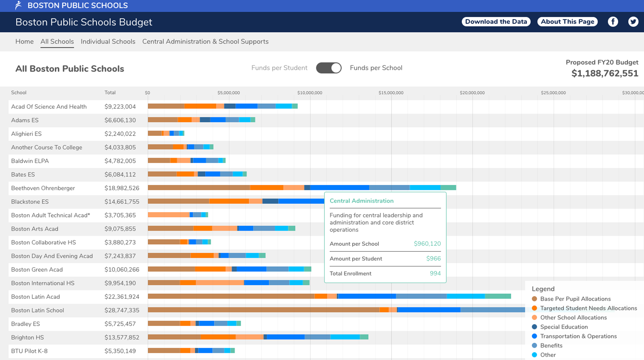Click the Download the Data button
This screenshot has height=360, width=644.
[x=496, y=22]
